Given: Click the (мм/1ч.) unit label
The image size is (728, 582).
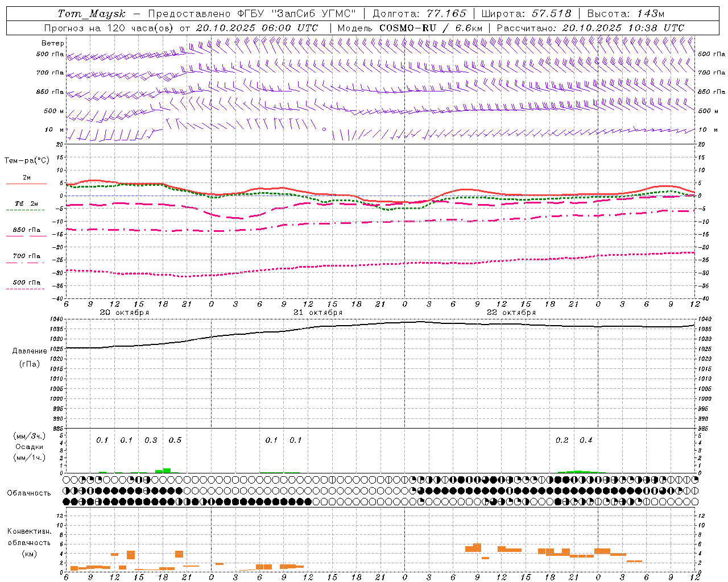Looking at the screenshot, I should [x=30, y=458].
